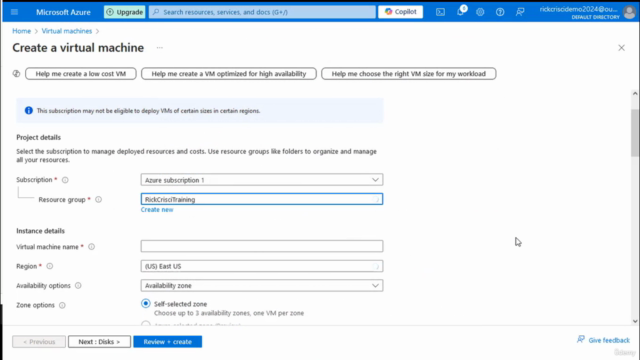Click the Previous button

point(39,342)
